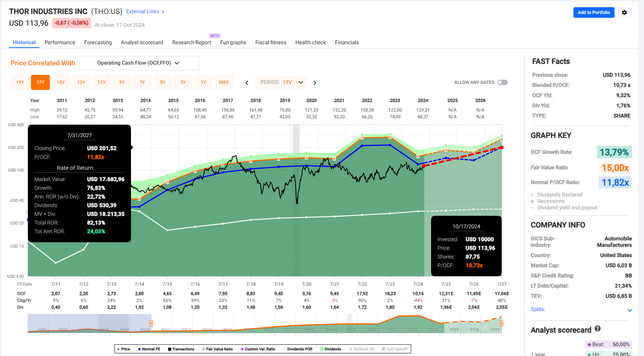Switch to the Forecasting tab
Screen dimensions: 644x356
(x=98, y=42)
